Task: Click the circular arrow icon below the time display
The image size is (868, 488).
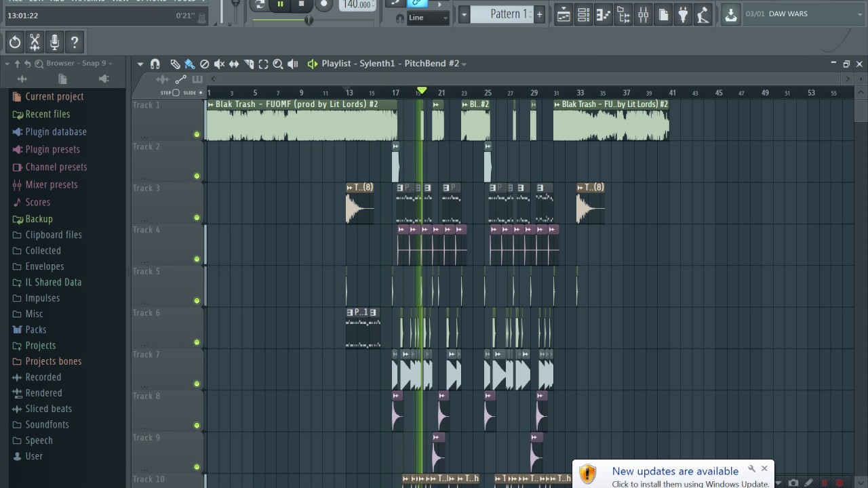Action: [15, 42]
